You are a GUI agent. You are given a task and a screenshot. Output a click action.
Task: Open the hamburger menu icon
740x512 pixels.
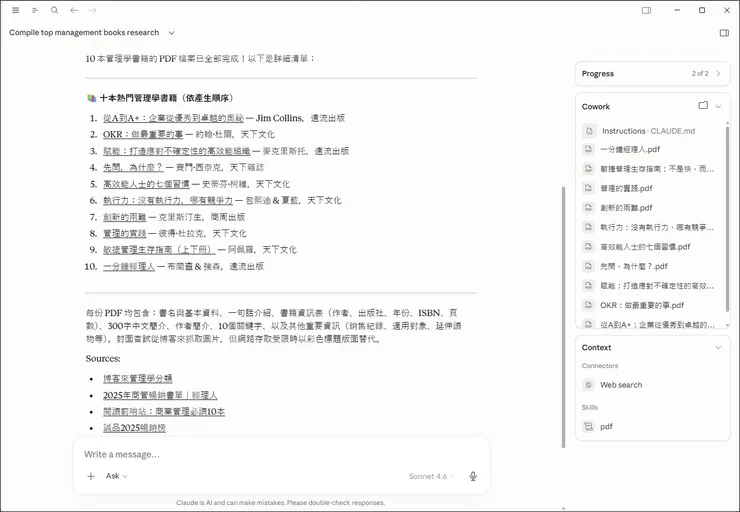tap(16, 10)
